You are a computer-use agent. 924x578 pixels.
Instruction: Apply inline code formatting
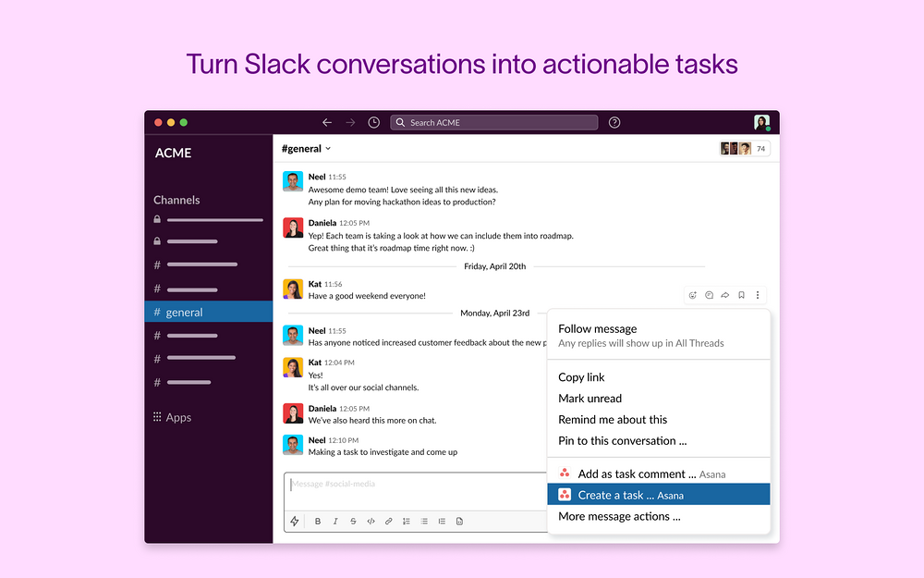click(371, 522)
